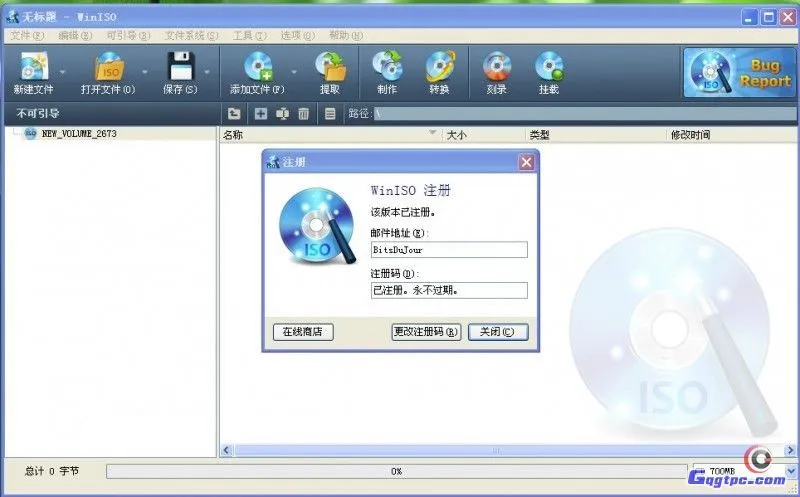Select the NEW_VOLUME_2673 tree item
Viewport: 800px width, 497px height.
click(79, 134)
